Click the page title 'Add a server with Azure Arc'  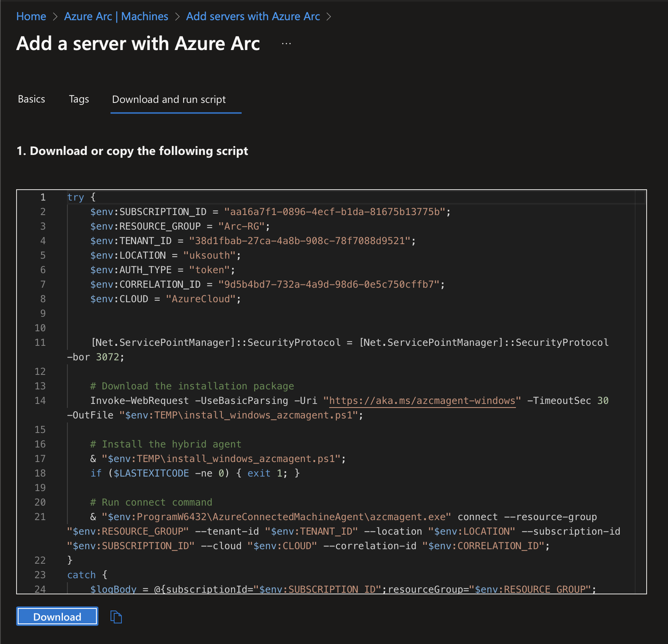138,44
